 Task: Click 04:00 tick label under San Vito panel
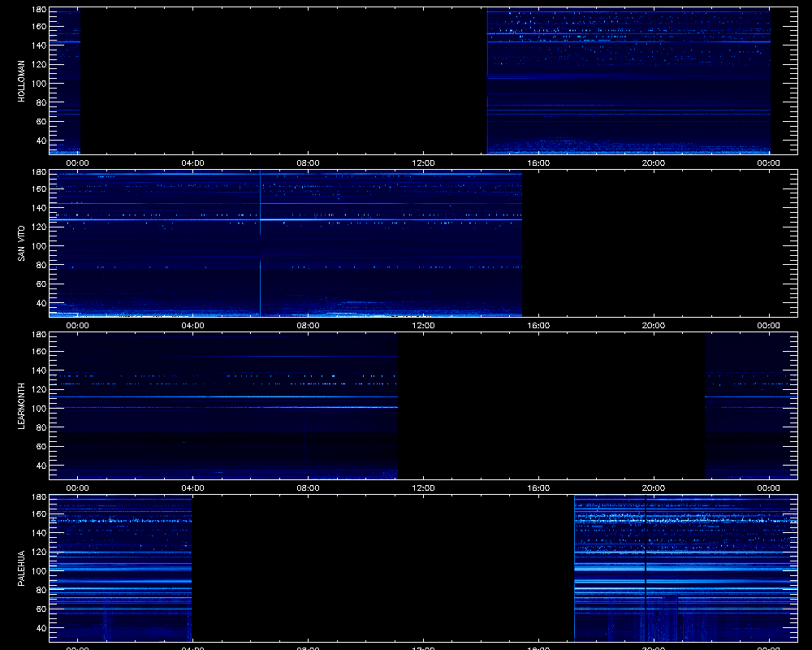(x=192, y=326)
